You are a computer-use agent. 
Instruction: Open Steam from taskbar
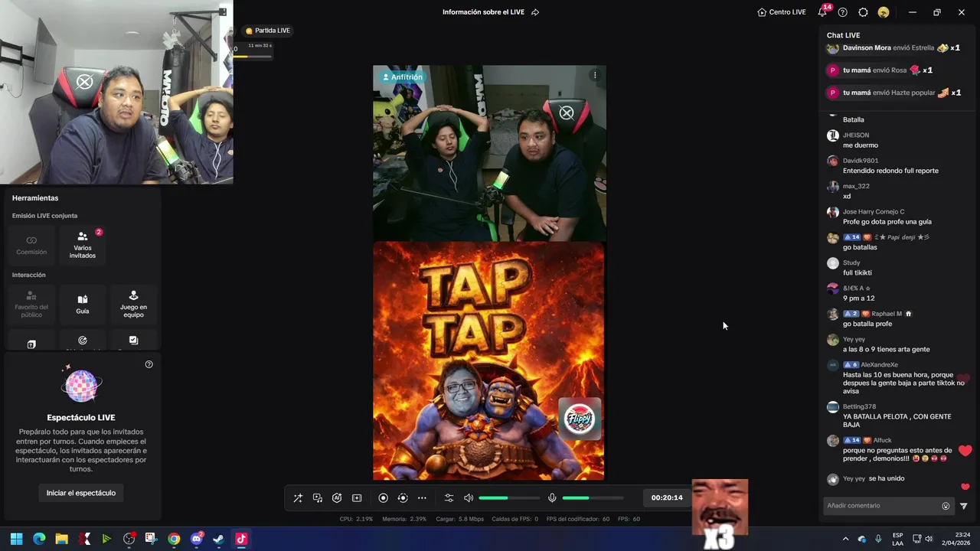point(218,539)
